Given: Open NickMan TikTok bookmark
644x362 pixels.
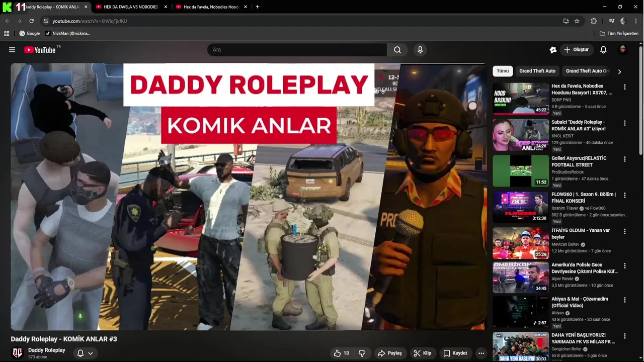Looking at the screenshot, I should [68, 33].
